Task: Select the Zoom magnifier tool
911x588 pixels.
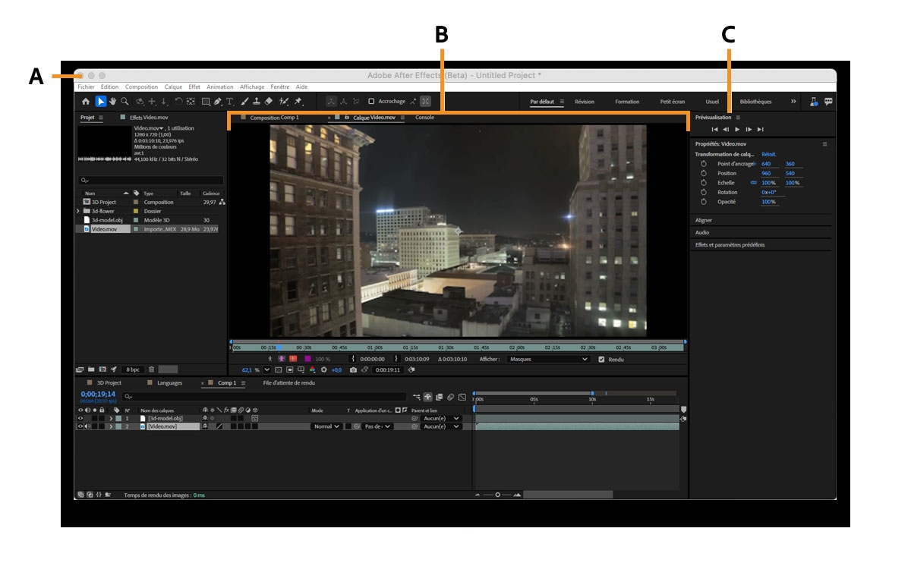Action: (x=125, y=101)
